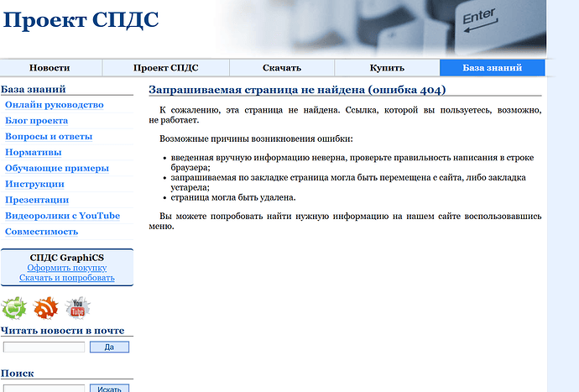Select the Скачать menu tab
The width and height of the screenshot is (579, 392).
click(x=282, y=68)
